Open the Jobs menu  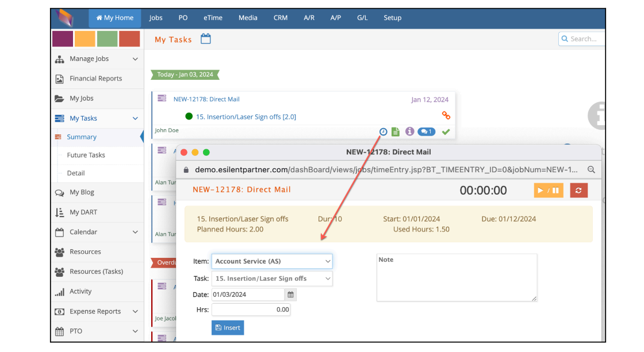[156, 18]
